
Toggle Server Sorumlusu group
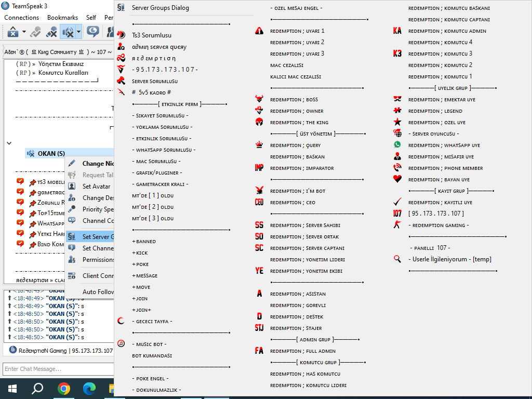tap(155, 81)
